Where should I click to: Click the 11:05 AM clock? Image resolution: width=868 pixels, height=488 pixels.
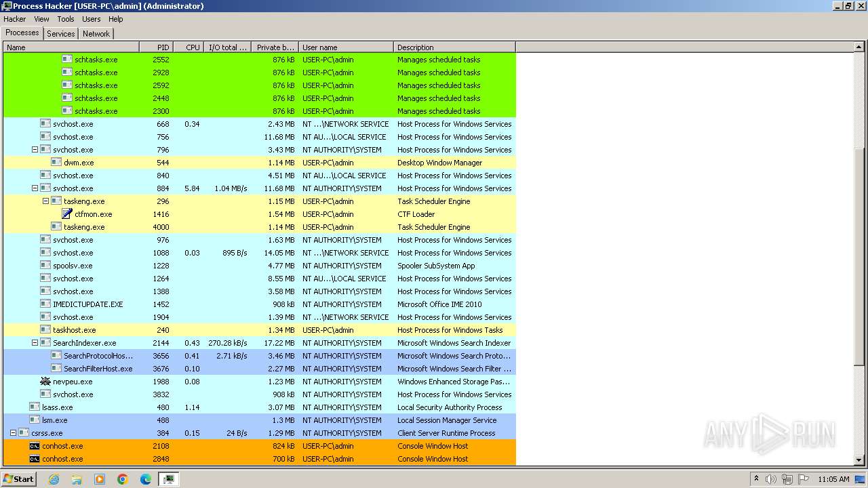click(x=833, y=479)
